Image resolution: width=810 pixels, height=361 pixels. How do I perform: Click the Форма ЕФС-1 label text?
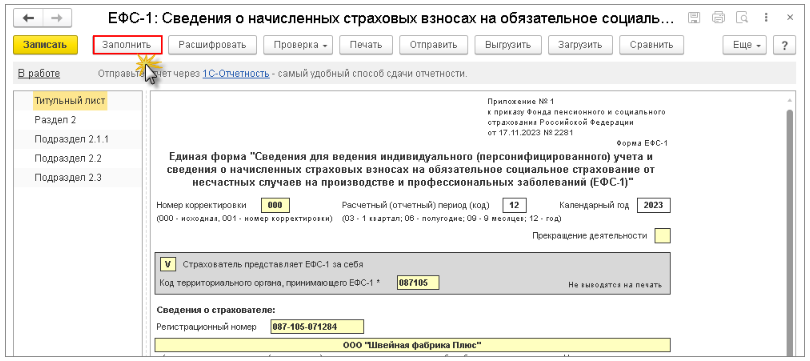pyautogui.click(x=642, y=143)
